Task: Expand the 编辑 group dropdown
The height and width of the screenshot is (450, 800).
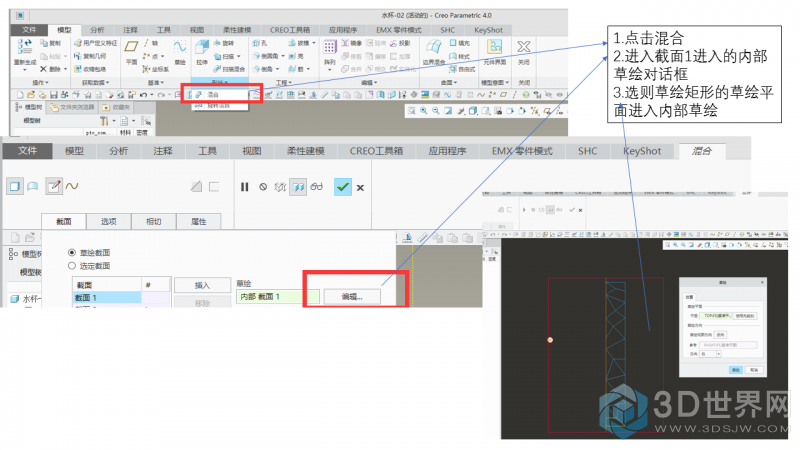Action: (x=369, y=83)
